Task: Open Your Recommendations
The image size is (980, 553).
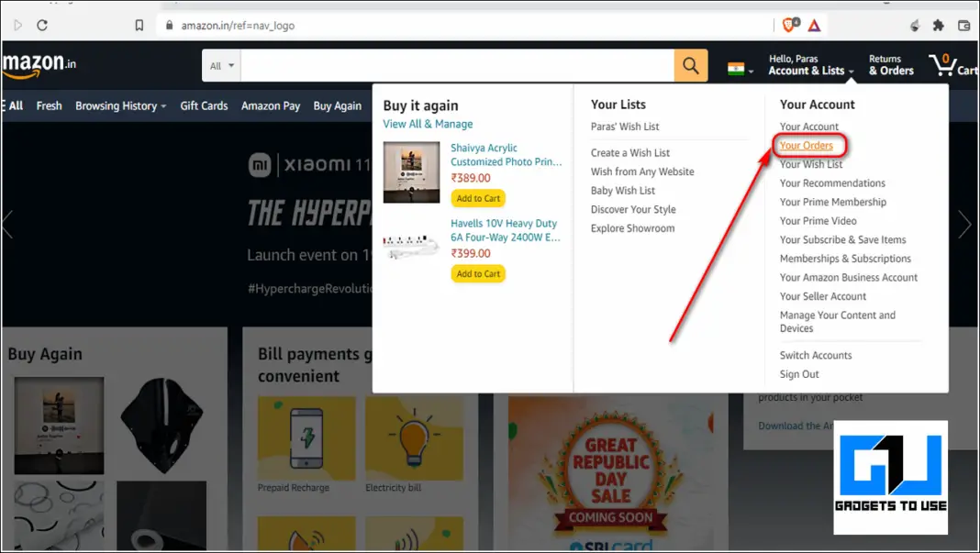Action: pos(832,183)
